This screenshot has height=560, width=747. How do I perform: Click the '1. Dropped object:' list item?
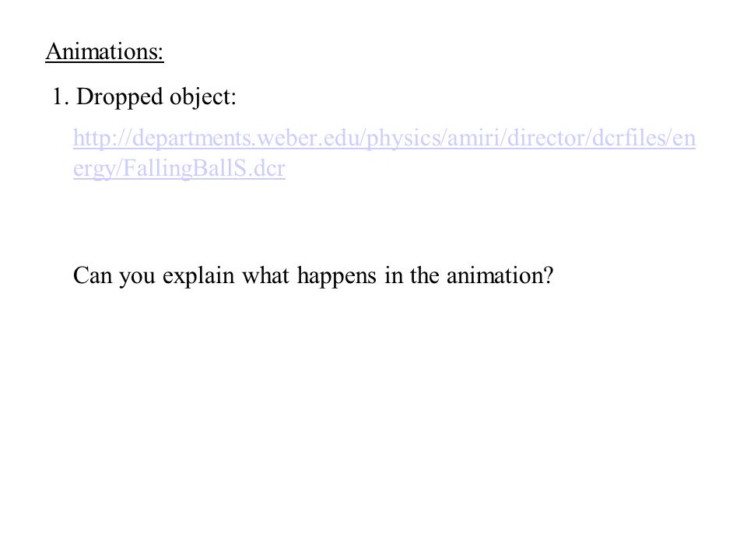144,97
